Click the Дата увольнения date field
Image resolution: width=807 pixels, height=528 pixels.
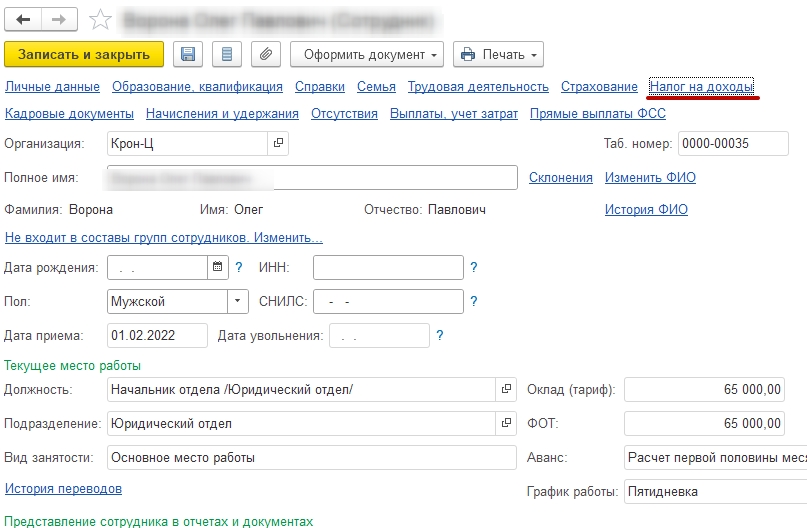point(379,335)
